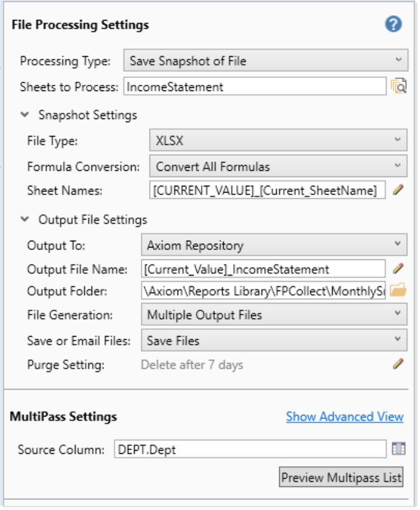Click the pencil icon next to Output File Name
Screen dimensions: 420x510
pyautogui.click(x=398, y=269)
